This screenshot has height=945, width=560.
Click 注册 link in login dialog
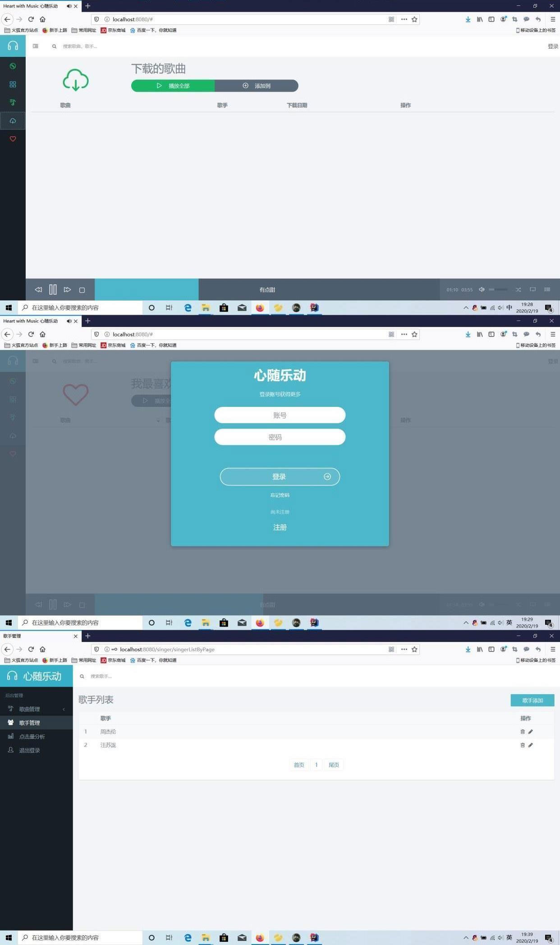(280, 527)
